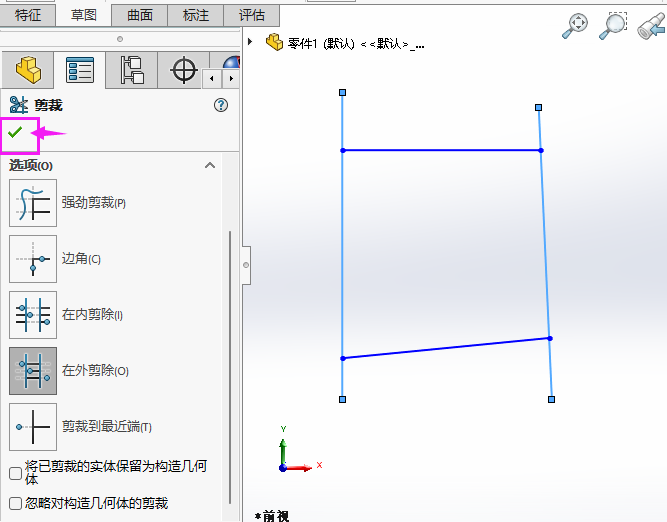This screenshot has width=667, height=522.
Task: Open the DimXpertManager crosshair tab
Action: [183, 70]
